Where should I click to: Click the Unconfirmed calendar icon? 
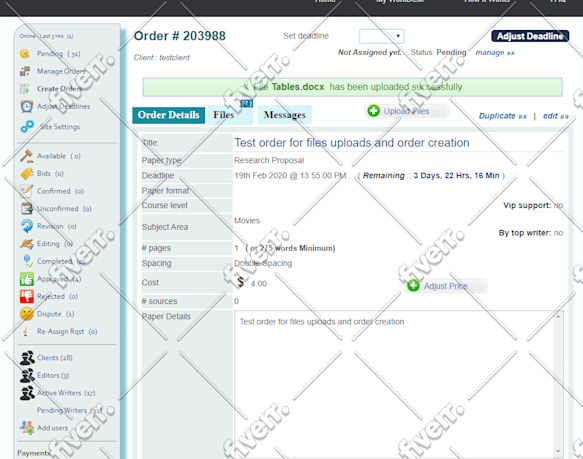(27, 209)
